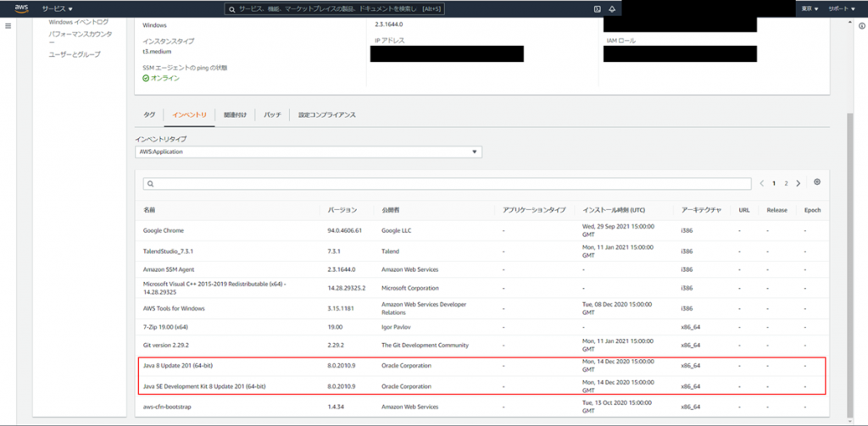Select Java 8 Update 201 (64-bit) row
This screenshot has height=426, width=868.
[481, 366]
